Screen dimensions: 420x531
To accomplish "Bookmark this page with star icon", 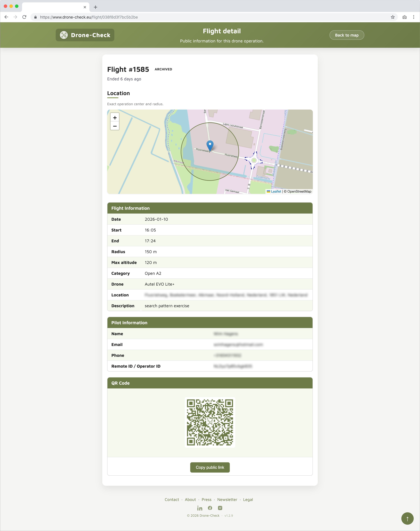I will coord(393,17).
